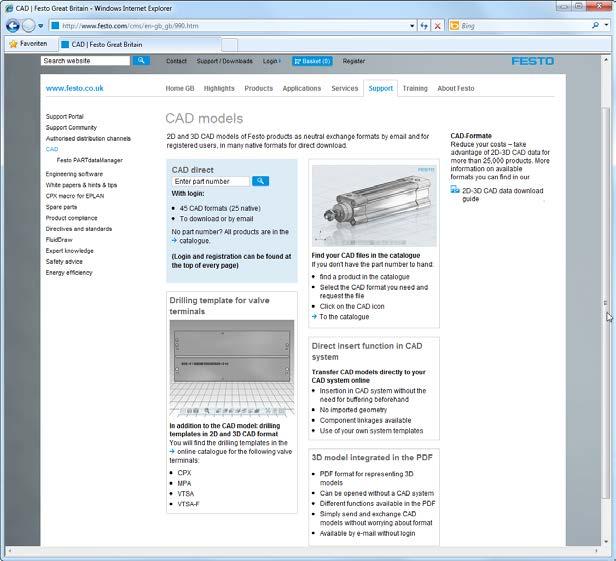Screen dimensions: 616x561
Task: Open Product compliance sidebar link
Action: pos(72,218)
